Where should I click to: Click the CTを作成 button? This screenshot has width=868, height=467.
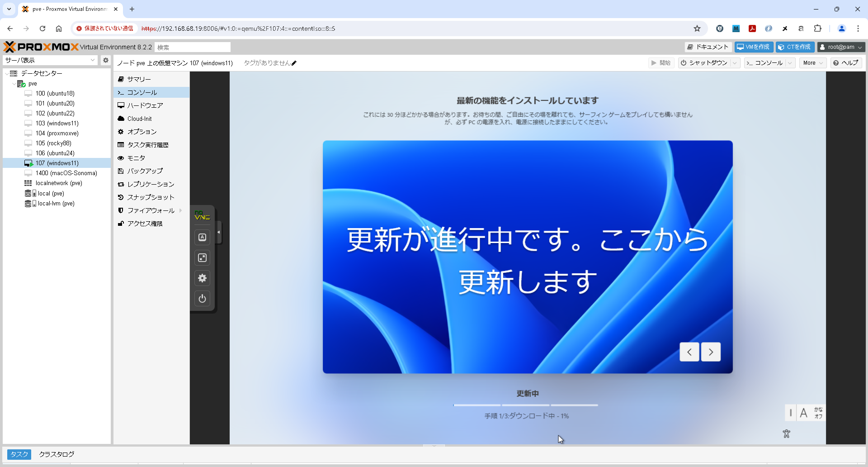[795, 47]
